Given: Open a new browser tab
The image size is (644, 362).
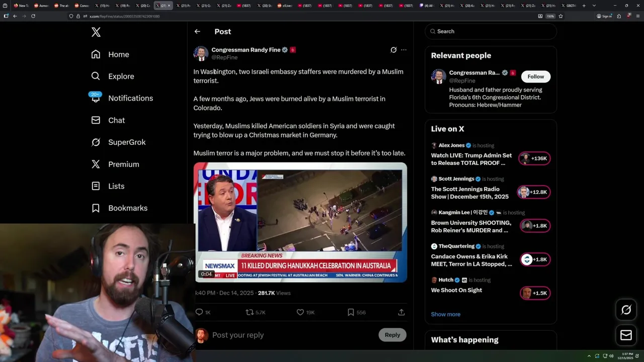Looking at the screenshot, I should point(584,6).
